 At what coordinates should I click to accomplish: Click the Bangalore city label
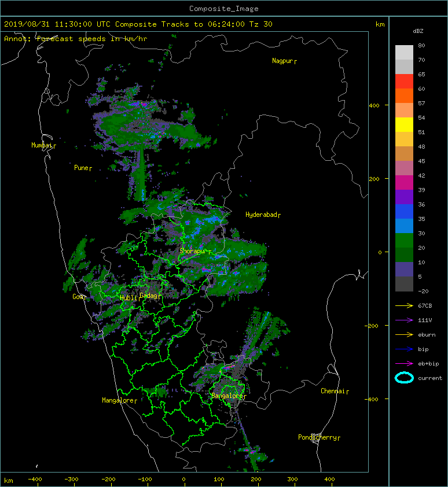pos(227,396)
